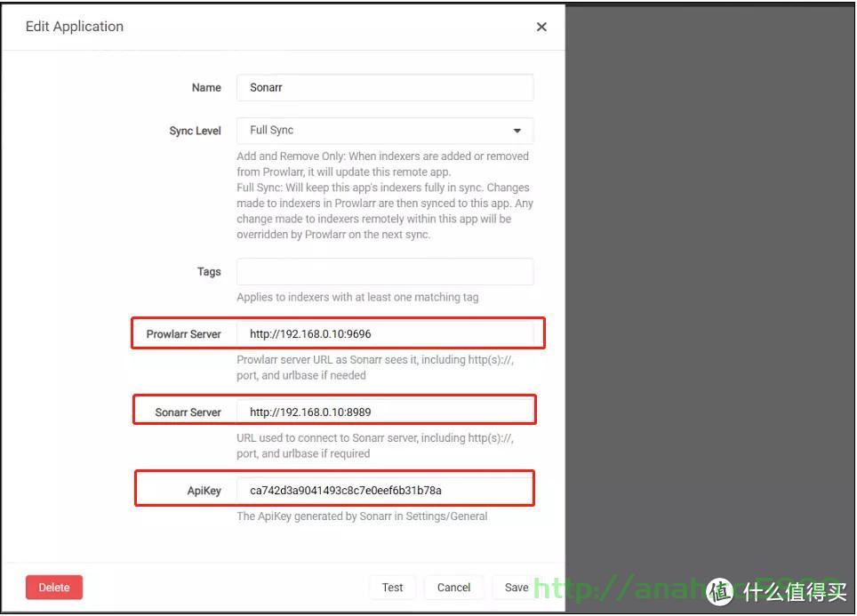Click "Prowlarr server URL as Sonarr sees it" text
The image size is (857, 616).
click(x=375, y=368)
